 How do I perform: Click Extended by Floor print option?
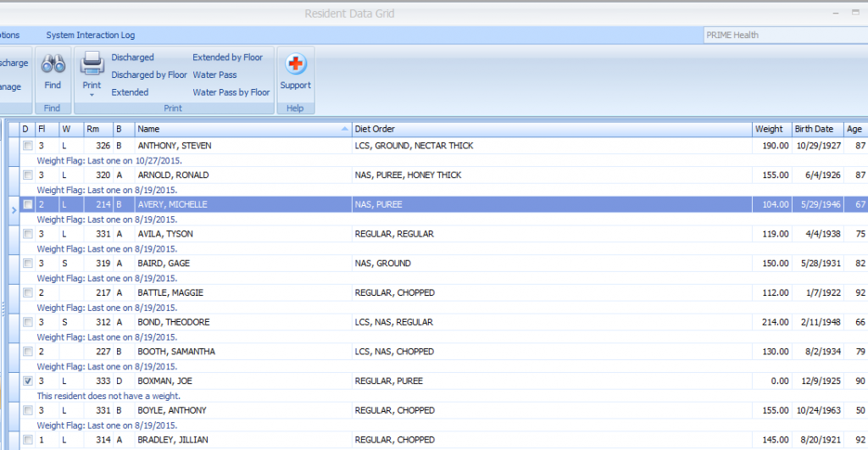point(227,58)
